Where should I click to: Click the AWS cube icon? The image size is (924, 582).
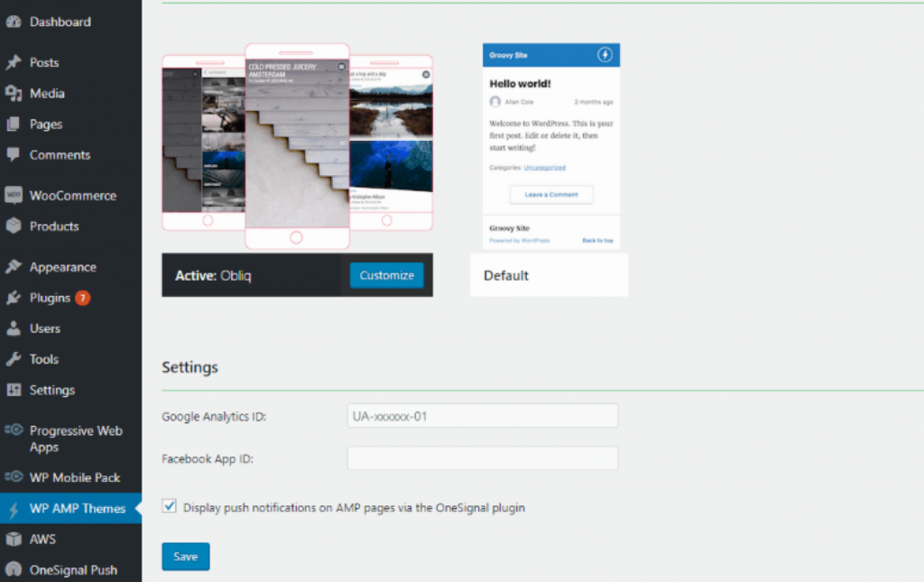coord(14,539)
